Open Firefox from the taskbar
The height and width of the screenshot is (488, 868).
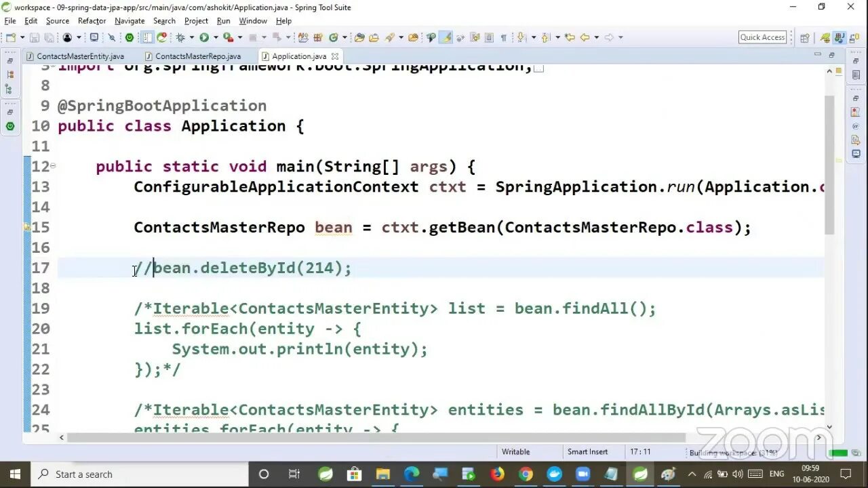tap(497, 474)
